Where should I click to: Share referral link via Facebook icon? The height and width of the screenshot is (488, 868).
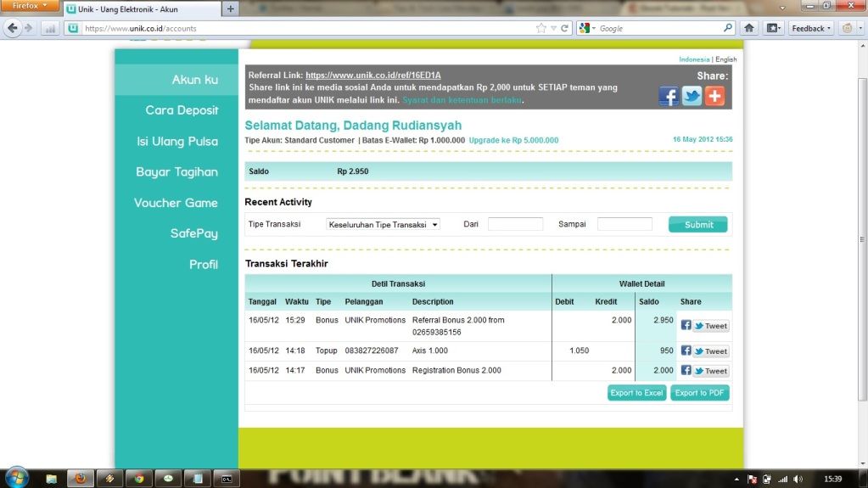click(669, 96)
